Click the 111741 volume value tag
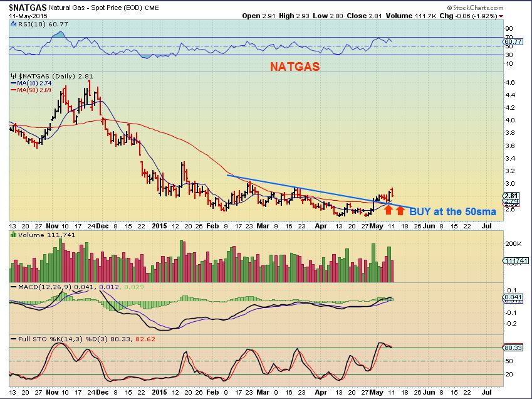Screen dimensions: 532x399 pyautogui.click(x=516, y=260)
